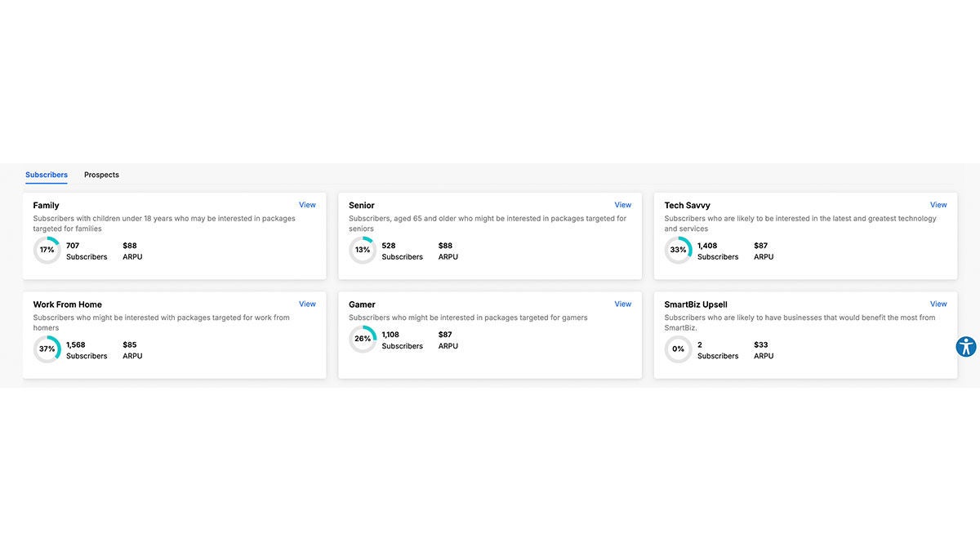Click the Senior segment progress ring showing 13%
Image resolution: width=980 pixels, height=551 pixels.
click(363, 251)
